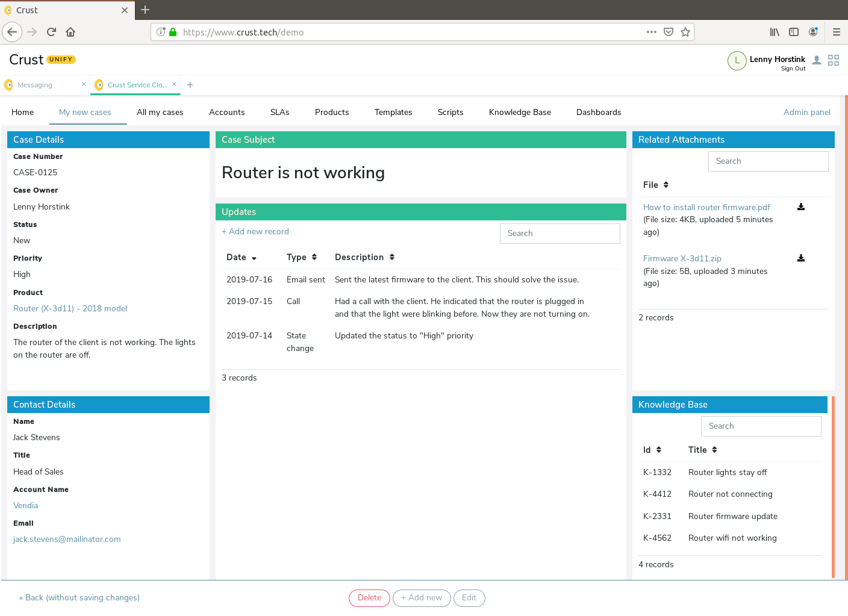Viewport: 848px width, 616px height.
Task: Close the Crust Service Cloud tab
Action: click(174, 84)
